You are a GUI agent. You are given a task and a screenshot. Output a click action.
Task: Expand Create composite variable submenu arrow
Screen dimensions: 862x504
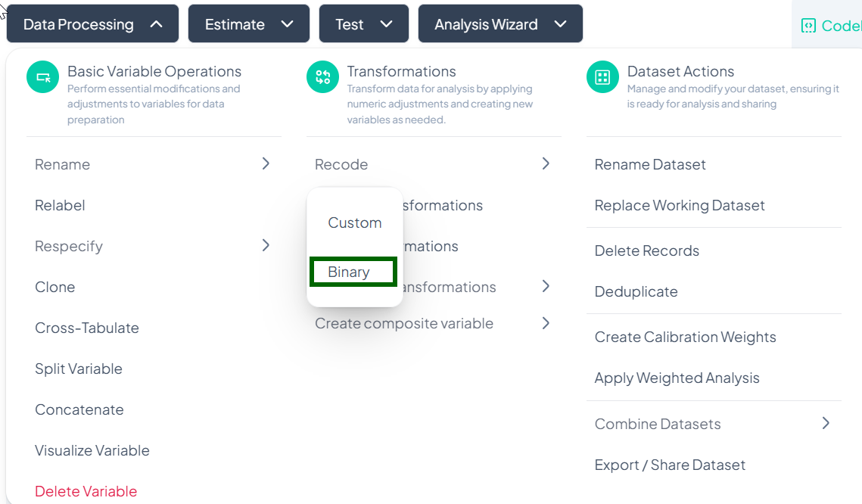click(x=546, y=323)
